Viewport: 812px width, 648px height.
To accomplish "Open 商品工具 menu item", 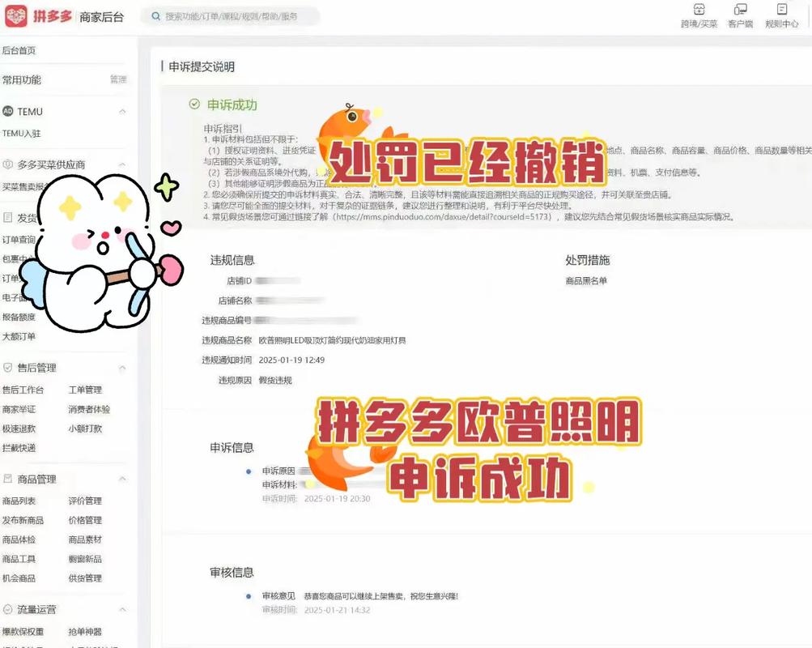I will point(19,559).
